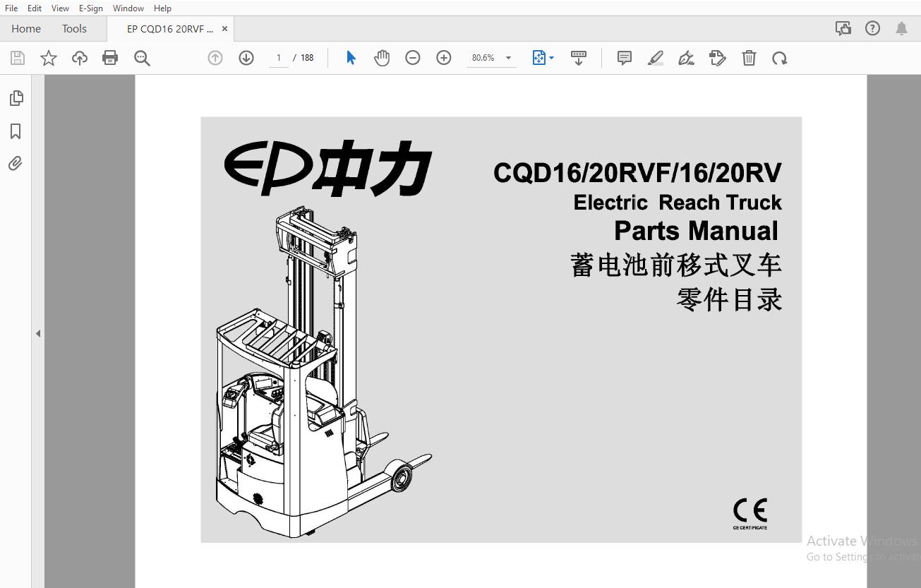921x588 pixels.
Task: Zoom out using the minus circle icon
Action: 413,58
